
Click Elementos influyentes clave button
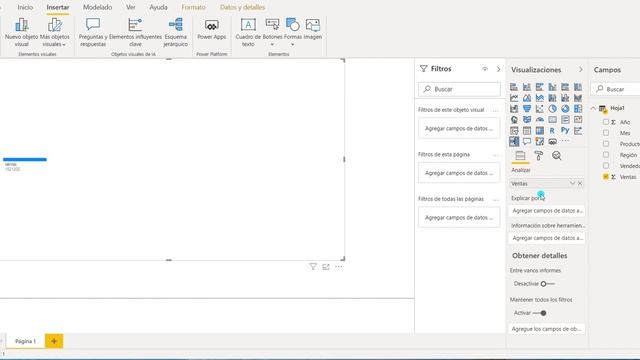point(136,33)
